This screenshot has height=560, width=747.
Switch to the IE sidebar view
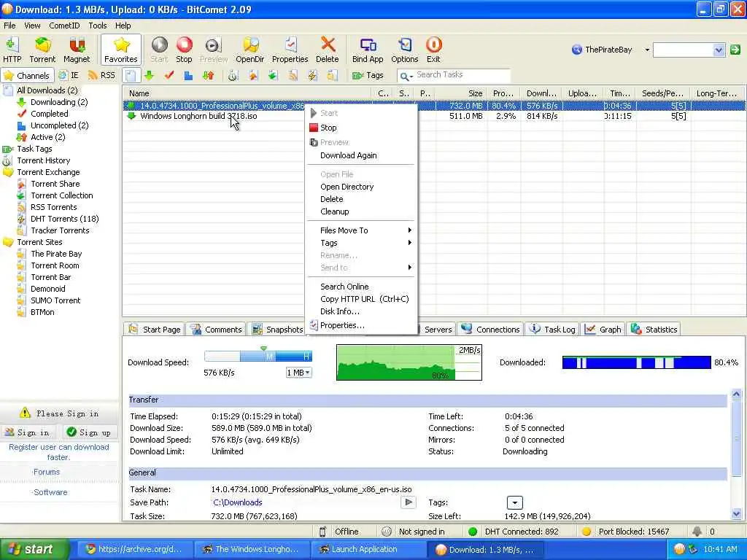click(x=69, y=75)
